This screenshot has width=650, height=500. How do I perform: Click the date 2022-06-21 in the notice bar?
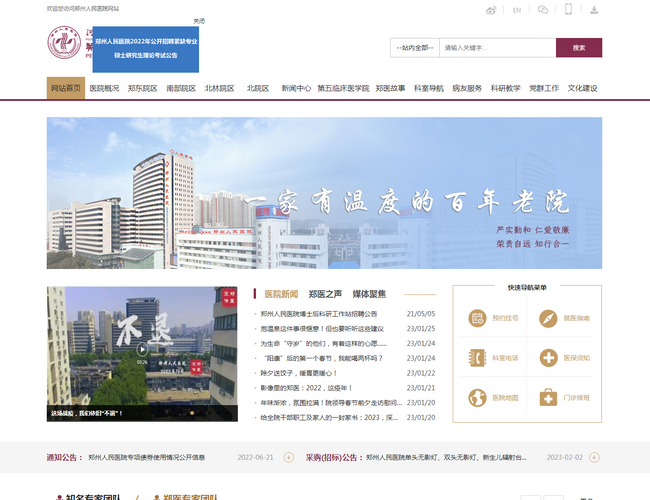255,457
